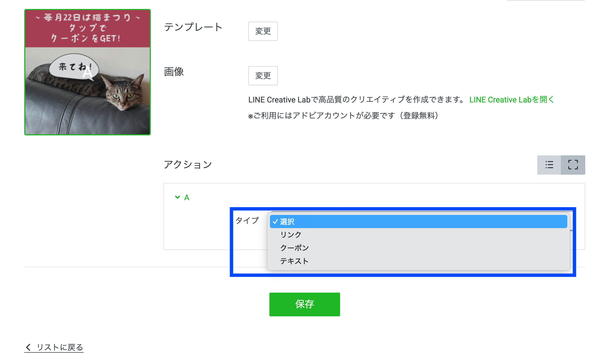Click the アクション section heading
605x364 pixels.
tap(188, 165)
